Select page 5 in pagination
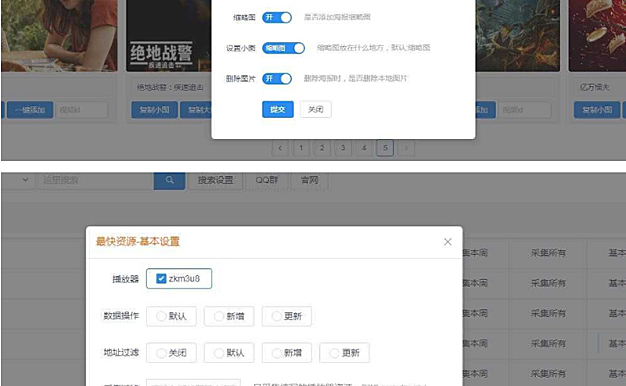This screenshot has height=386, width=626. pyautogui.click(x=385, y=148)
